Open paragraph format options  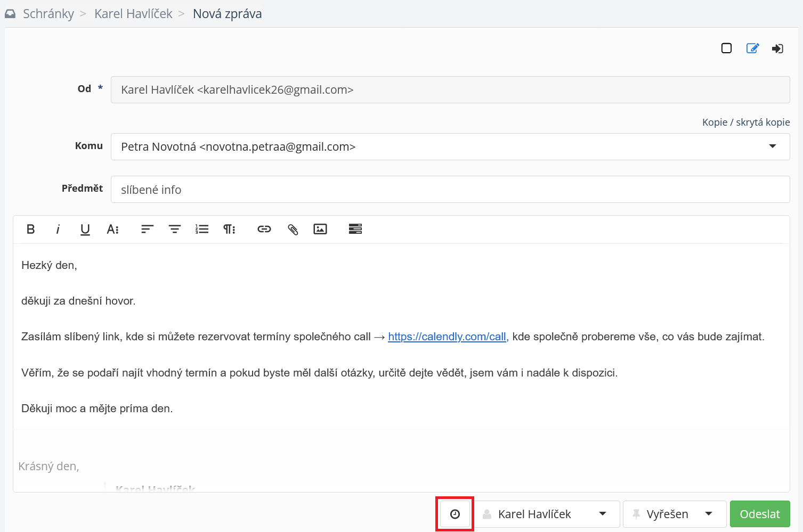[229, 229]
